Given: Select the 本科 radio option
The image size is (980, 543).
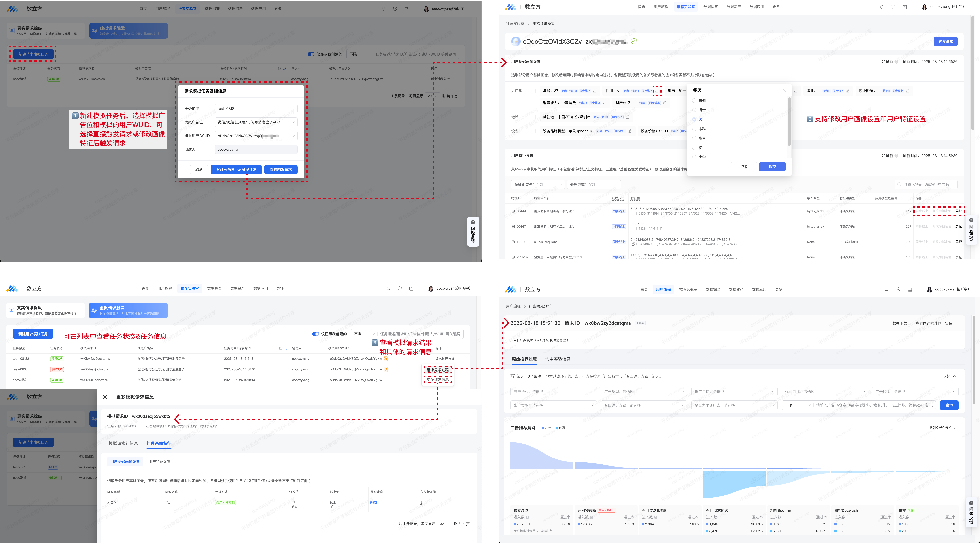Looking at the screenshot, I should tap(694, 129).
